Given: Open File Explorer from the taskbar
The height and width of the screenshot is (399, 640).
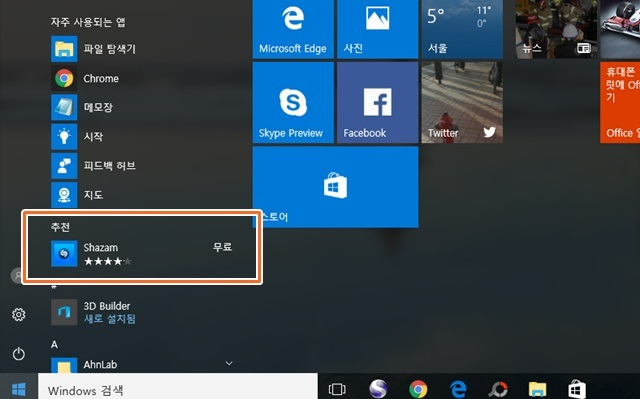Looking at the screenshot, I should [538, 389].
